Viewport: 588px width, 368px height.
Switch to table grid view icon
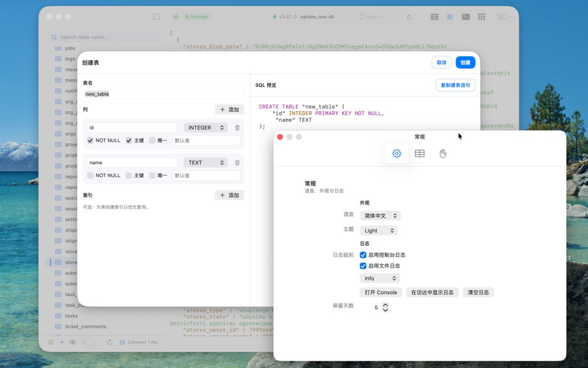(435, 17)
